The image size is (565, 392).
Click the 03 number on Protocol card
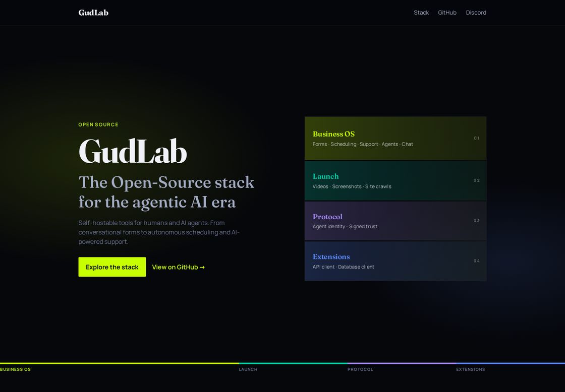[x=476, y=221]
